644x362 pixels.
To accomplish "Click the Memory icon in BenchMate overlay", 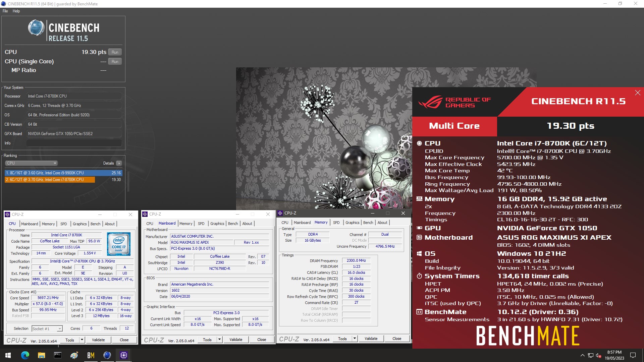I will click(419, 199).
